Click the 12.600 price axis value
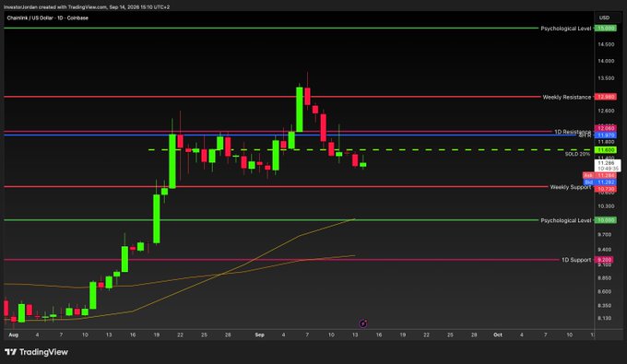 (606, 111)
